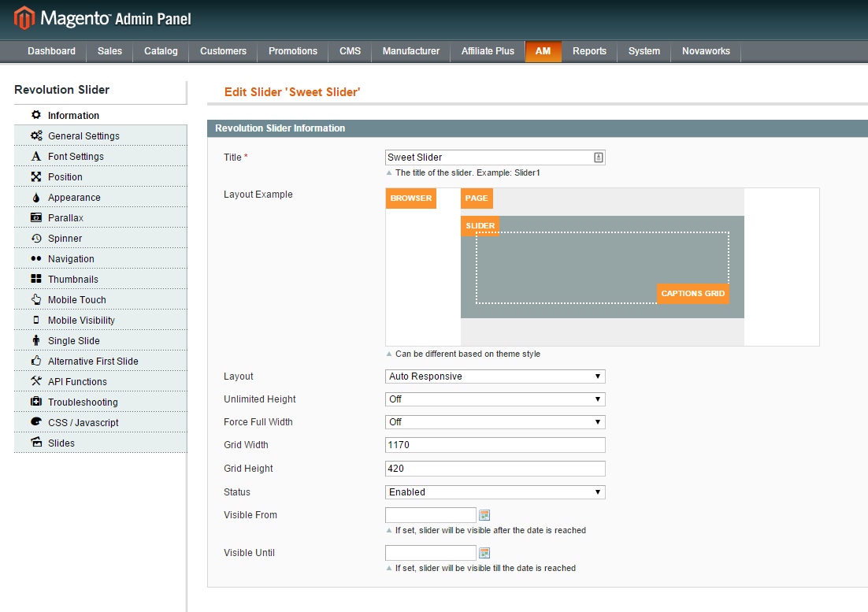Open the Novaworks menu
Screen dimensions: 868x612
[706, 51]
